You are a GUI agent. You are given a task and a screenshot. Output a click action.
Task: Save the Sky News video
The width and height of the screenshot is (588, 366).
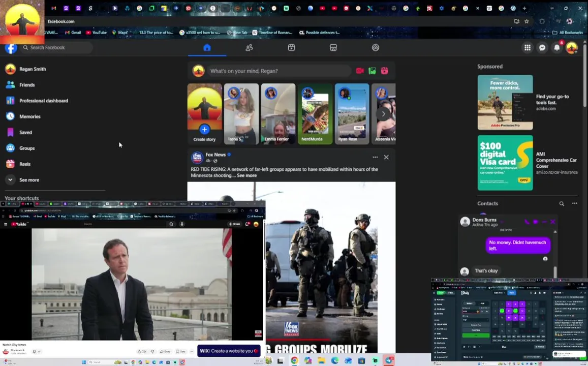click(x=181, y=351)
